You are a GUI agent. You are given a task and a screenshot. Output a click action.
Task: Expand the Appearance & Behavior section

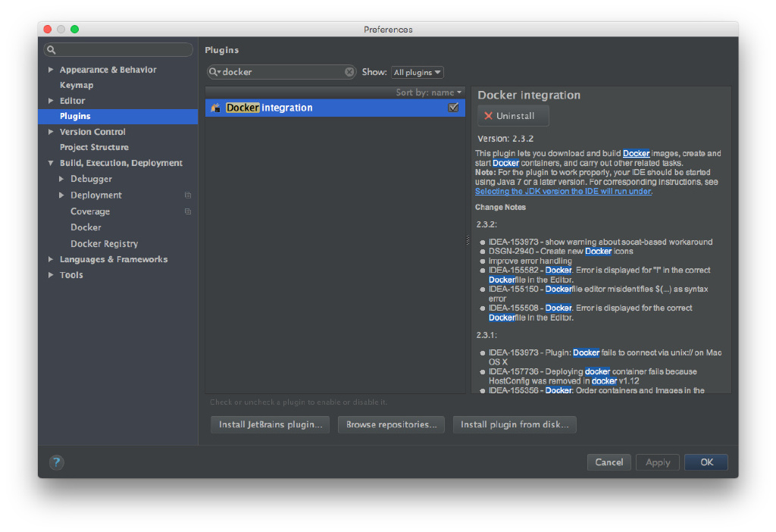pyautogui.click(x=51, y=70)
